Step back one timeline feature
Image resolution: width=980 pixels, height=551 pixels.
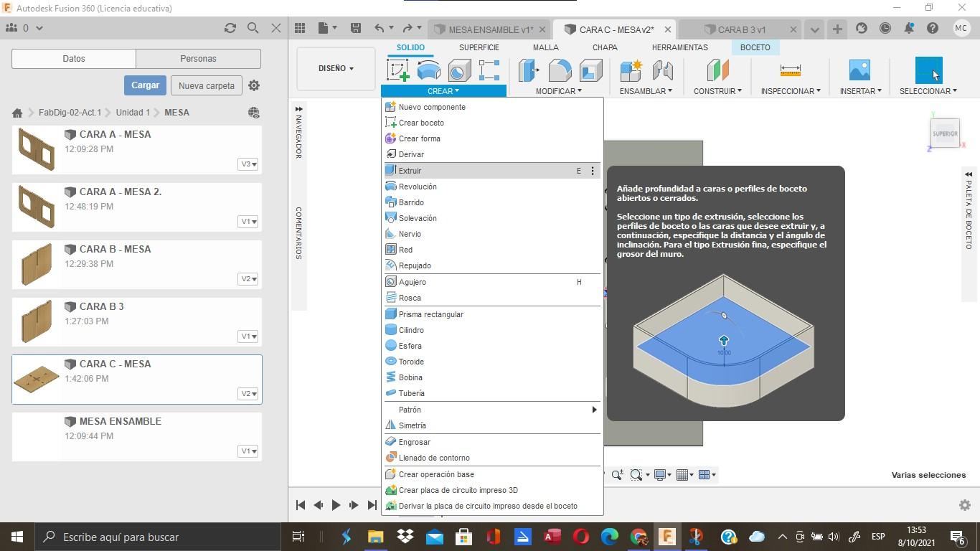[319, 505]
